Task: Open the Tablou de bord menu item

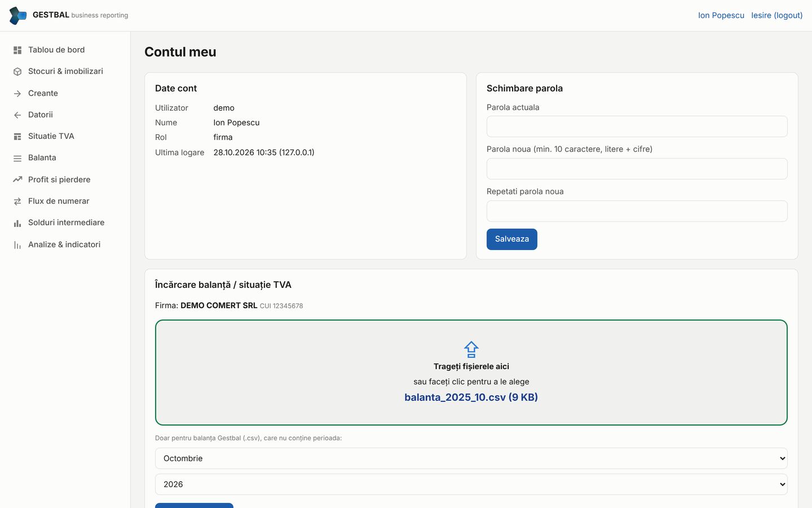Action: coord(65,50)
